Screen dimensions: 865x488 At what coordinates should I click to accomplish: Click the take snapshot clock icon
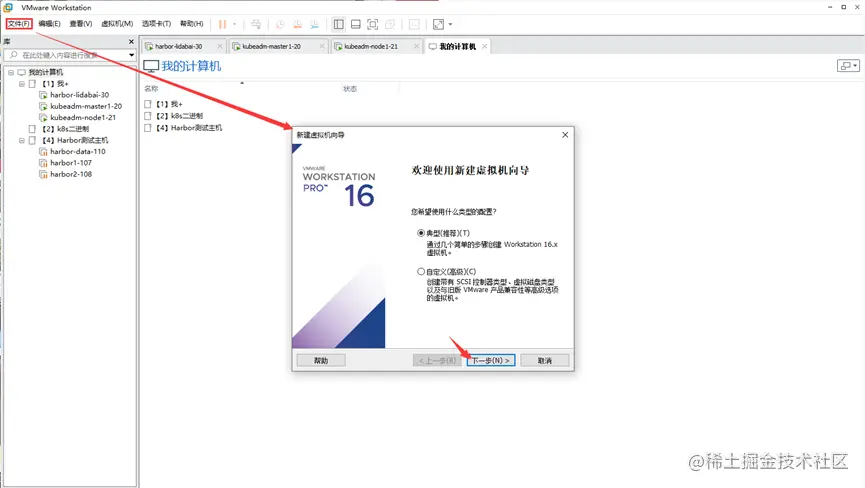point(280,24)
